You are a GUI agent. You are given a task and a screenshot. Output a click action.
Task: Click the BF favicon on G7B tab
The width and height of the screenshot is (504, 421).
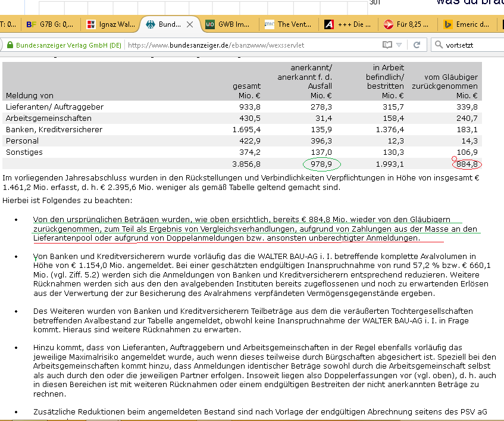[31, 24]
